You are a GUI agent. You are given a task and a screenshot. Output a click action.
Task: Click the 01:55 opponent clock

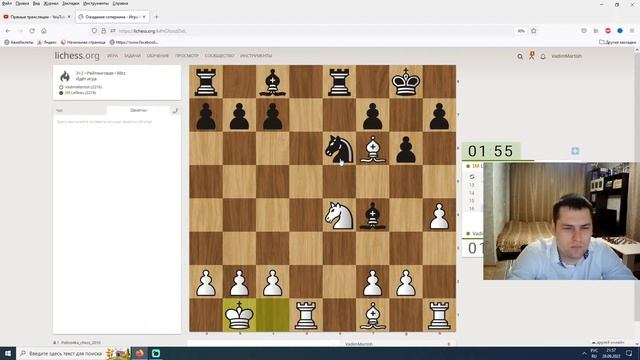(491, 151)
